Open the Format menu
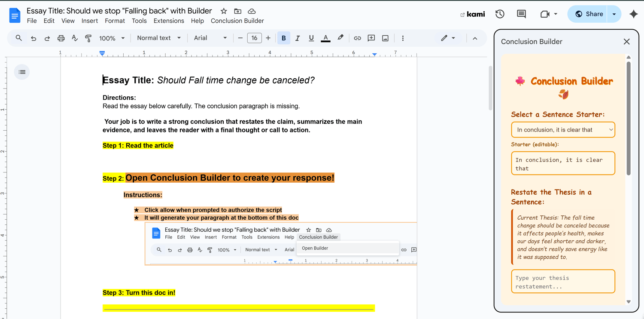Screen dimensions: 644x319 115,21
